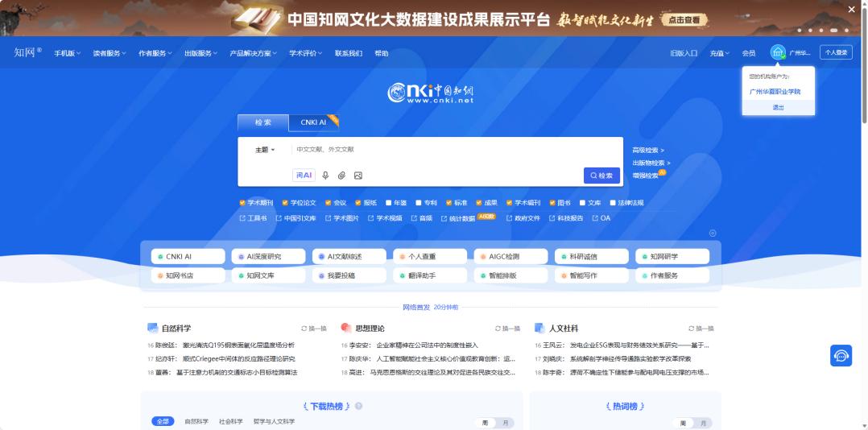Select 社会科学 download ranking tab
The width and height of the screenshot is (868, 430).
click(231, 422)
